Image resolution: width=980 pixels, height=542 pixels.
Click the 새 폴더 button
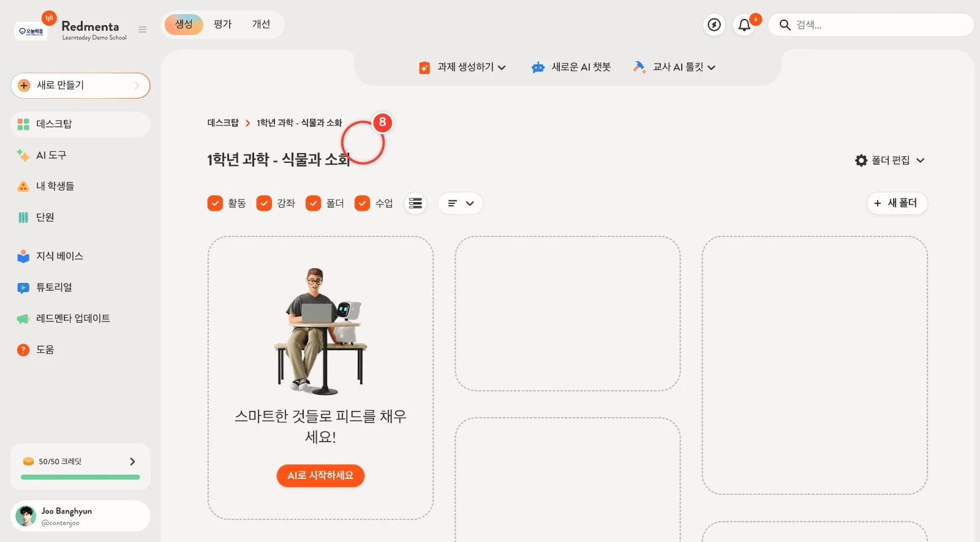click(897, 203)
